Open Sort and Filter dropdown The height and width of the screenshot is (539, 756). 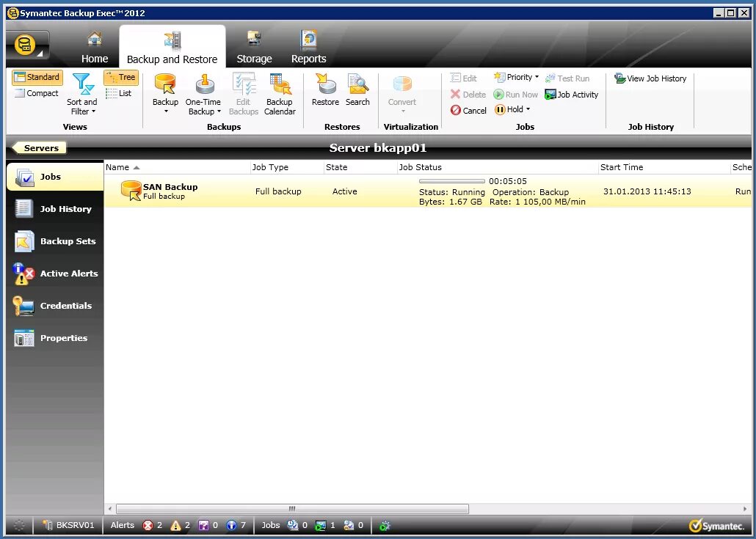[x=82, y=95]
